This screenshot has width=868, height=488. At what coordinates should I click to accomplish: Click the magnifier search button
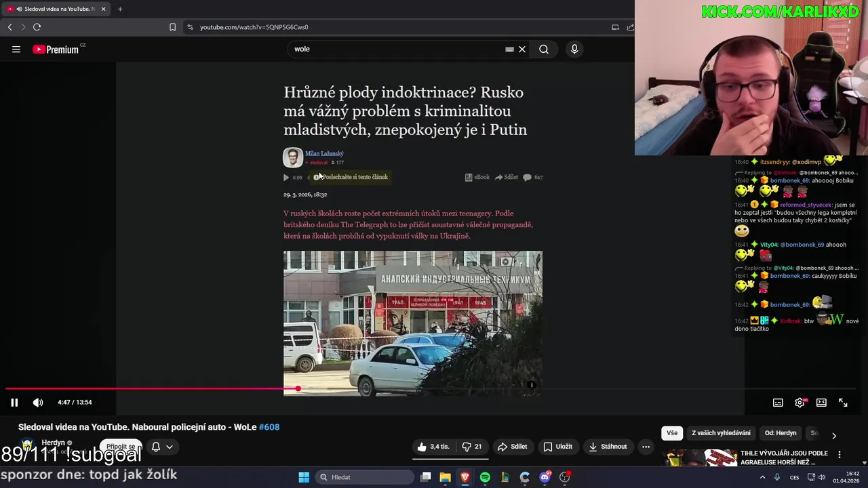tap(544, 49)
